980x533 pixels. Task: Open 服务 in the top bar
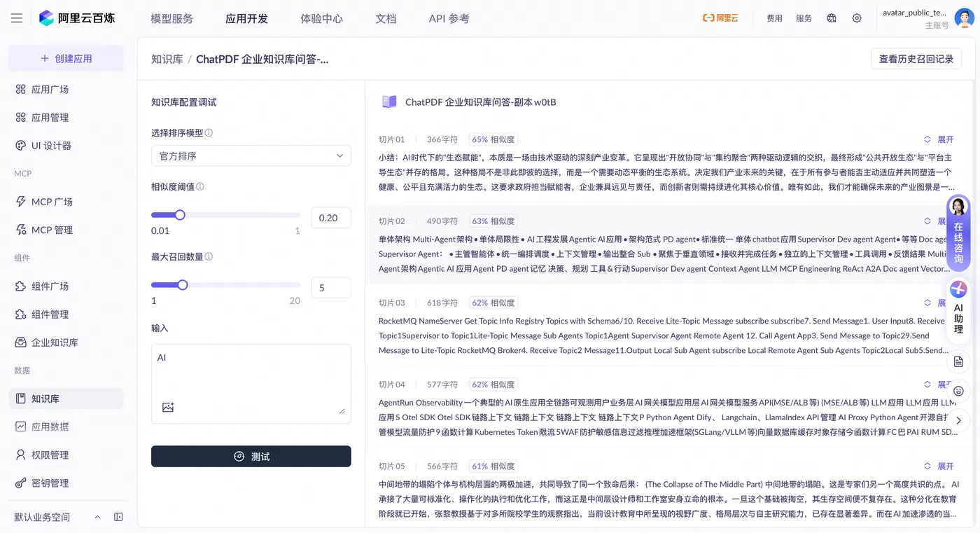coord(804,18)
